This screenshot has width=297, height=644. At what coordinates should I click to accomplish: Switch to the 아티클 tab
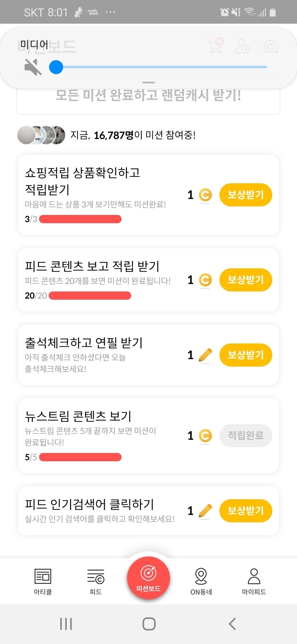point(43,581)
